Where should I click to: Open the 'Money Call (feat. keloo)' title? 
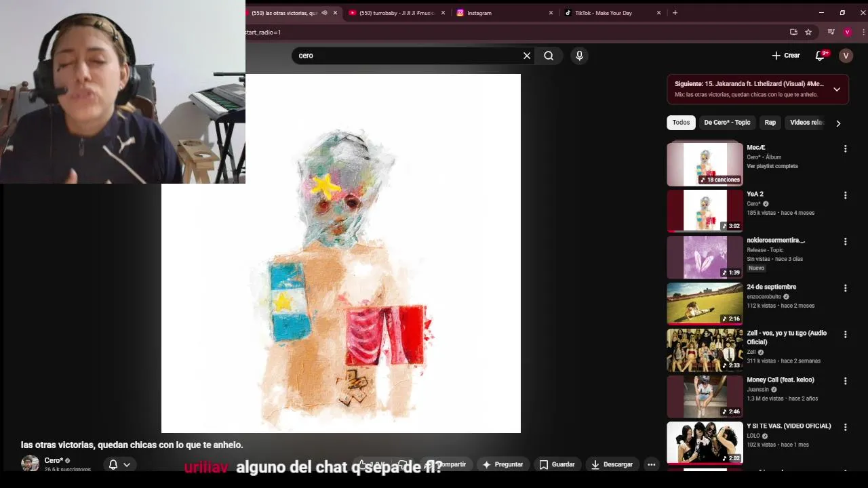click(x=781, y=380)
